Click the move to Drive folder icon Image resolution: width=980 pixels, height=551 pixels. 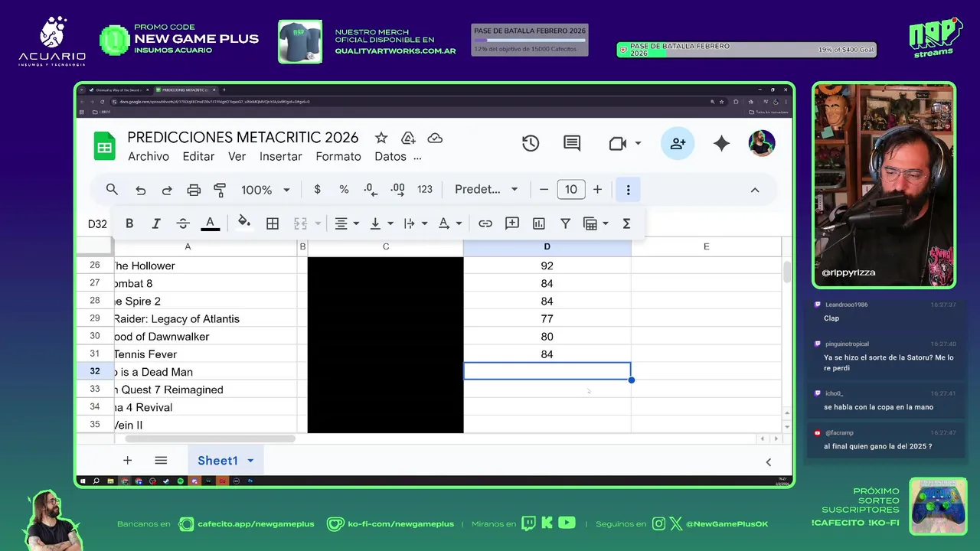click(408, 138)
